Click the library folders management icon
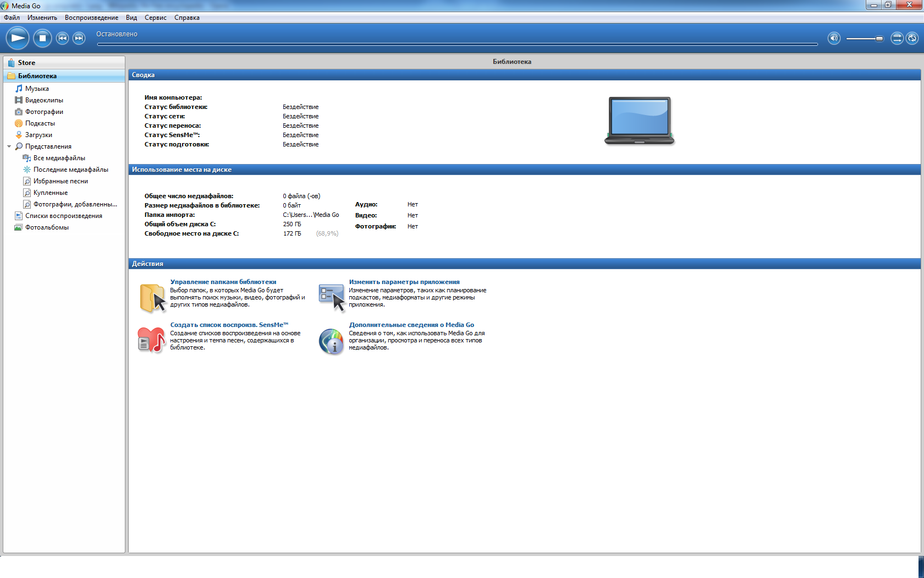The width and height of the screenshot is (924, 578). (152, 298)
